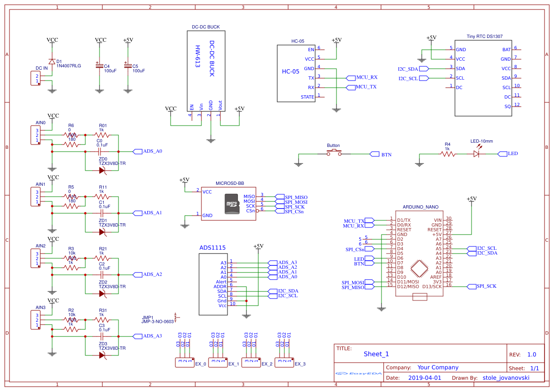Click the DC-DC BUCK HW-613 module body
The height and width of the screenshot is (392, 554).
tap(206, 71)
